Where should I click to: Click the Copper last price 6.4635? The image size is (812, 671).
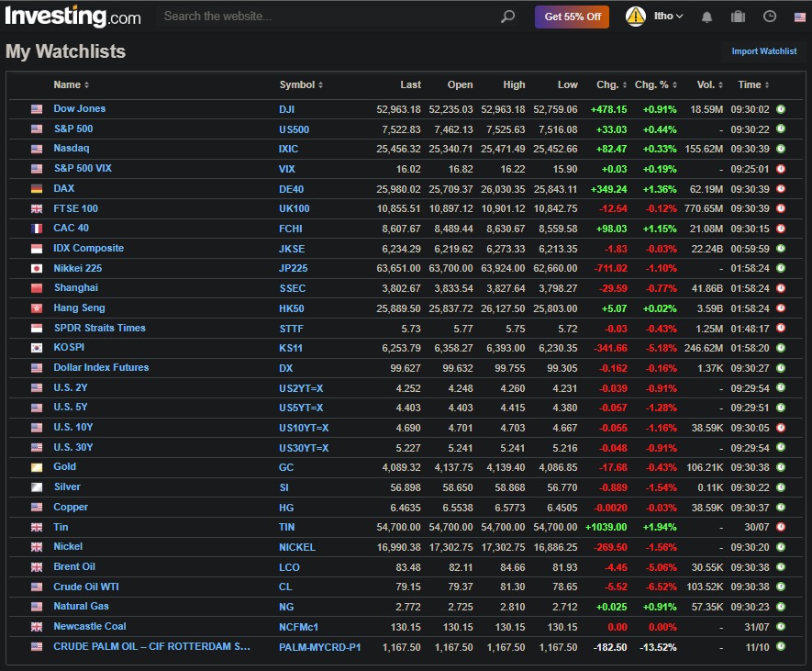coord(406,508)
